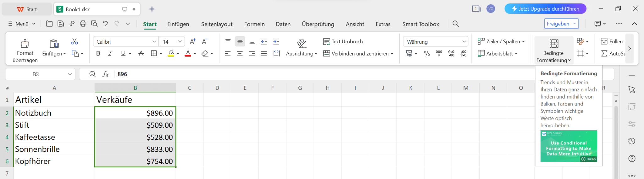Image resolution: width=644 pixels, height=179 pixels.
Task: Click the Freigeben share button
Action: (558, 24)
